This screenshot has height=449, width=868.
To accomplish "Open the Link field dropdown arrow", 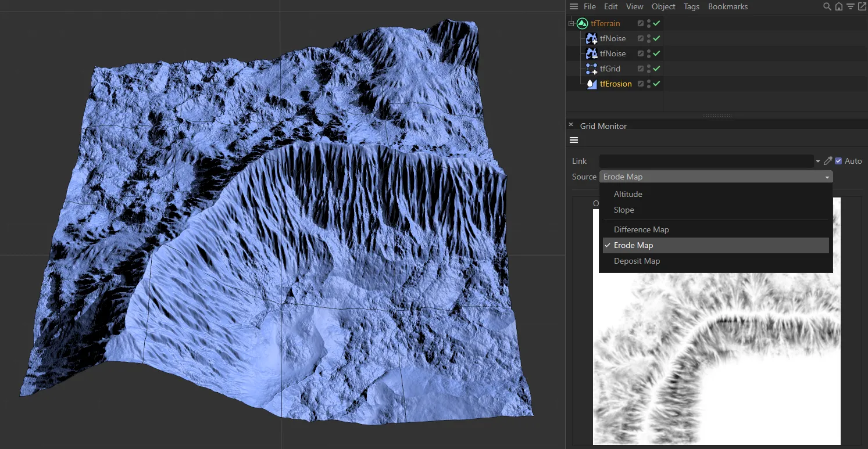I will pyautogui.click(x=817, y=161).
